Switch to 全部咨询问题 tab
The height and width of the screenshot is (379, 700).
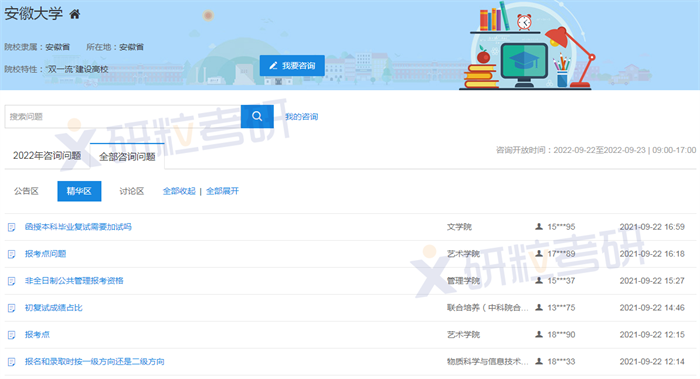click(x=127, y=156)
